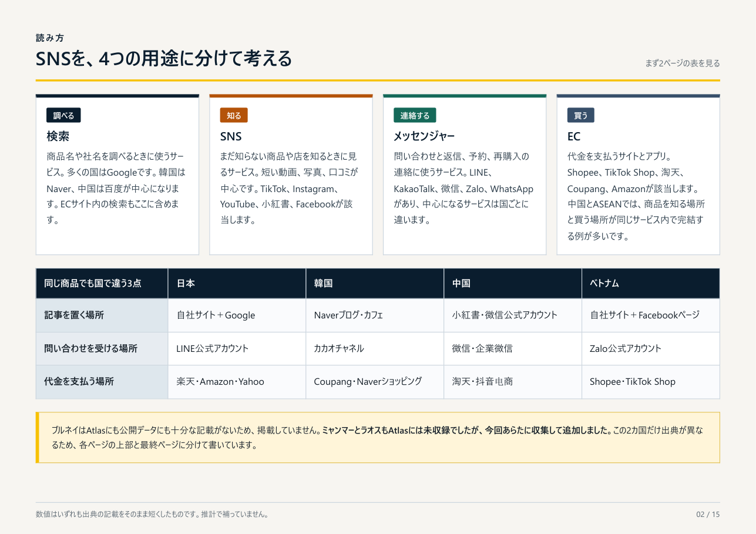The image size is (756, 534).
Task: Click the slide title SNSを、4つの用途に分けて考える
Action: click(x=164, y=59)
